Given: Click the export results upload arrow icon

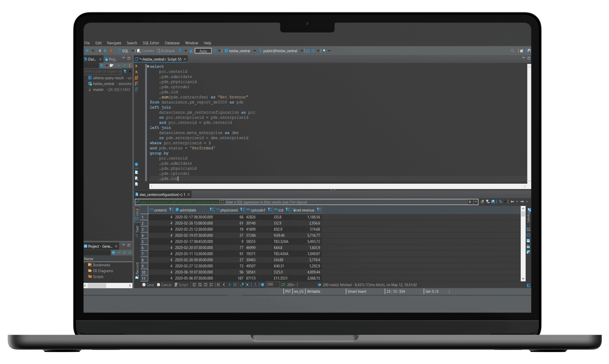Looking at the screenshot, I should point(255,285).
